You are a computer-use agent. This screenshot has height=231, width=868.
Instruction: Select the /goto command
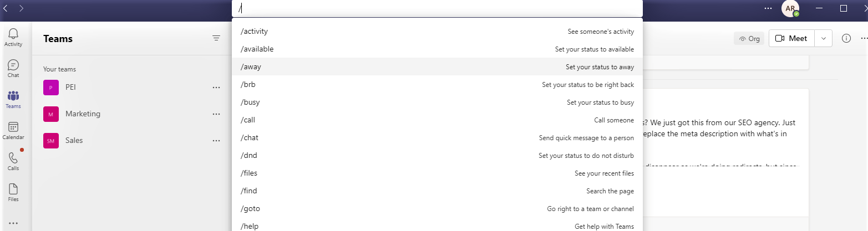point(437,208)
